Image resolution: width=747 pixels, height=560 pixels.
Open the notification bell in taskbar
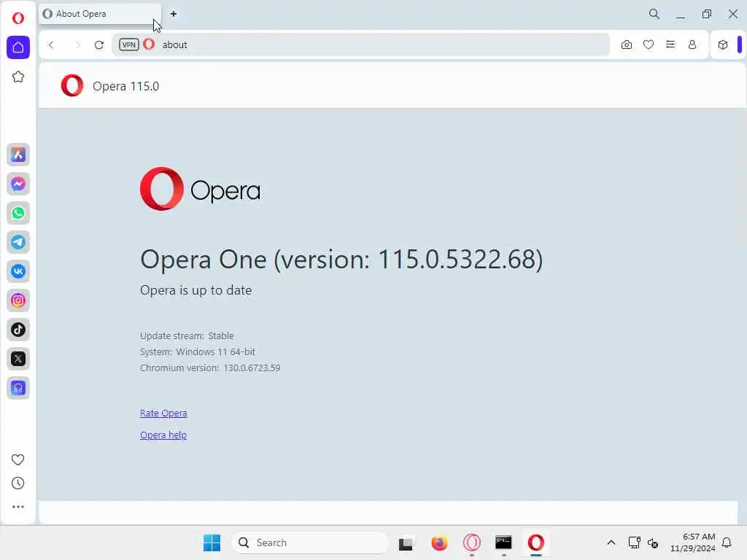click(x=727, y=542)
